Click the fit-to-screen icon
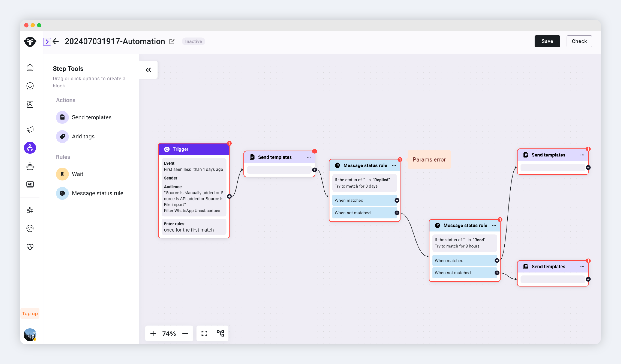Image resolution: width=621 pixels, height=364 pixels. (x=204, y=333)
